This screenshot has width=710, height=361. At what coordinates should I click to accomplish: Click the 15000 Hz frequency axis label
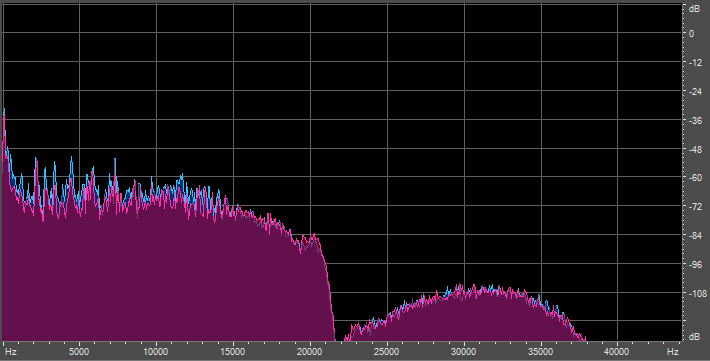233,352
